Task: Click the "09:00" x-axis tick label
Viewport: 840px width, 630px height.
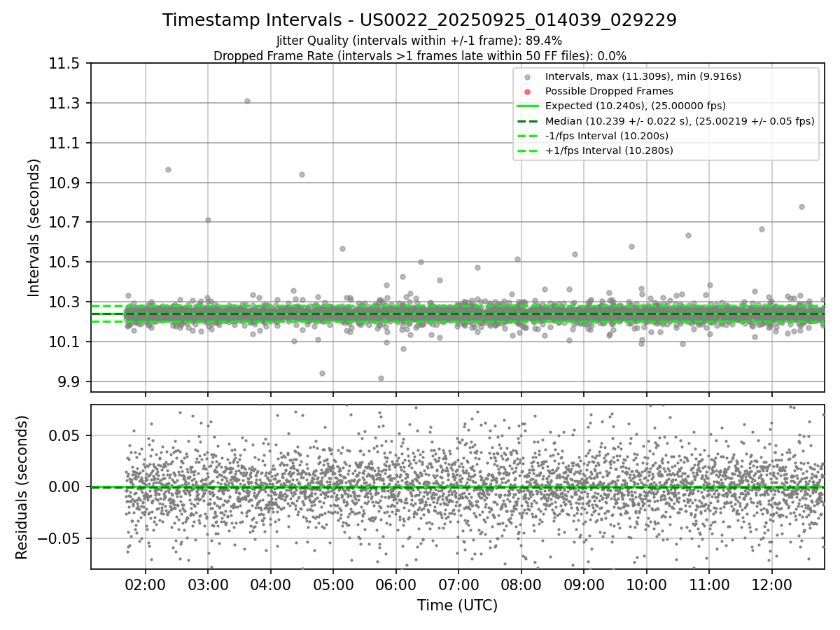Action: [584, 584]
